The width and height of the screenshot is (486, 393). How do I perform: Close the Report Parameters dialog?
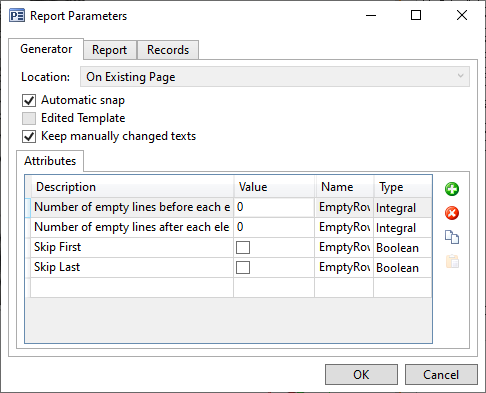click(462, 15)
